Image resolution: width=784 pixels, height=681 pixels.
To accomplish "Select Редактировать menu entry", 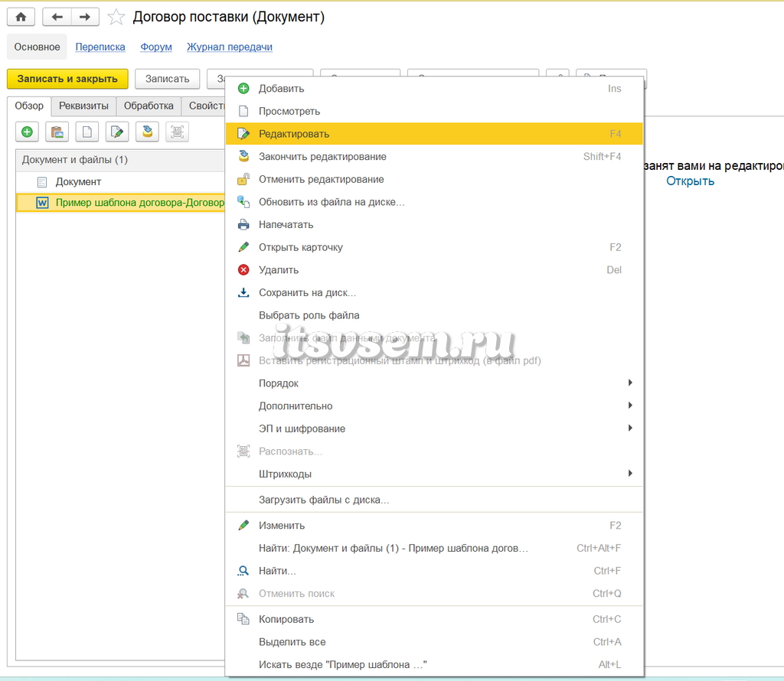I will pyautogui.click(x=434, y=134).
